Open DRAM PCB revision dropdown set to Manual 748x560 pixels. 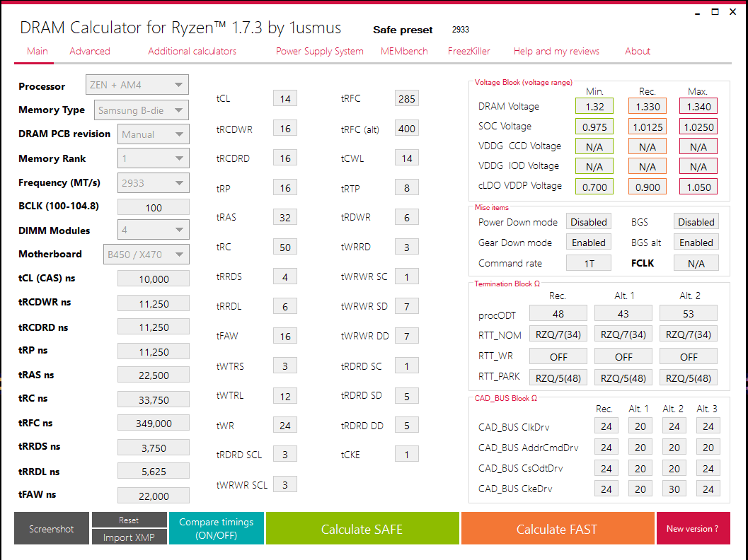[x=153, y=134]
